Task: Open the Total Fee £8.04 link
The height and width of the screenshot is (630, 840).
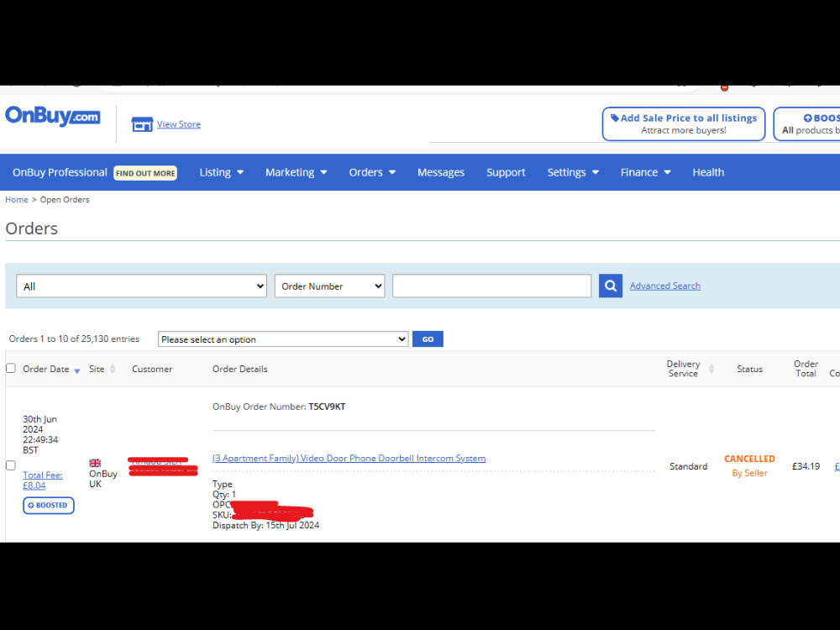Action: [42, 480]
